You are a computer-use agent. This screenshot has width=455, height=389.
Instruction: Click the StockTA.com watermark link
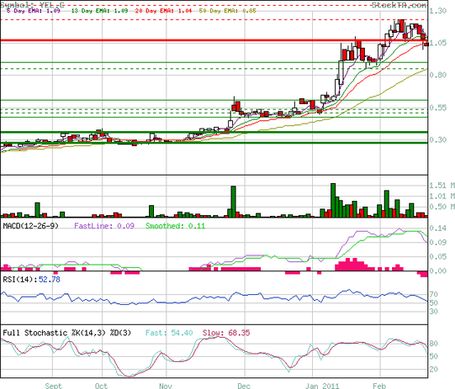[x=399, y=5]
